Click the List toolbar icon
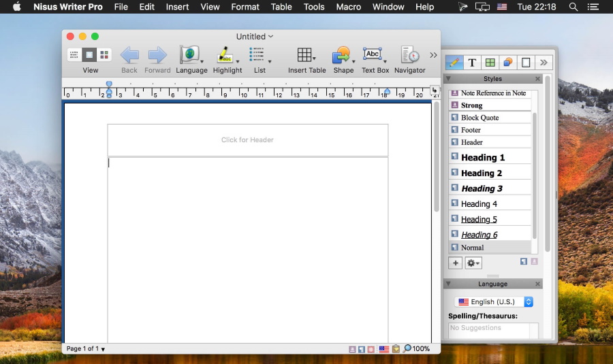The width and height of the screenshot is (613, 364). click(257, 54)
